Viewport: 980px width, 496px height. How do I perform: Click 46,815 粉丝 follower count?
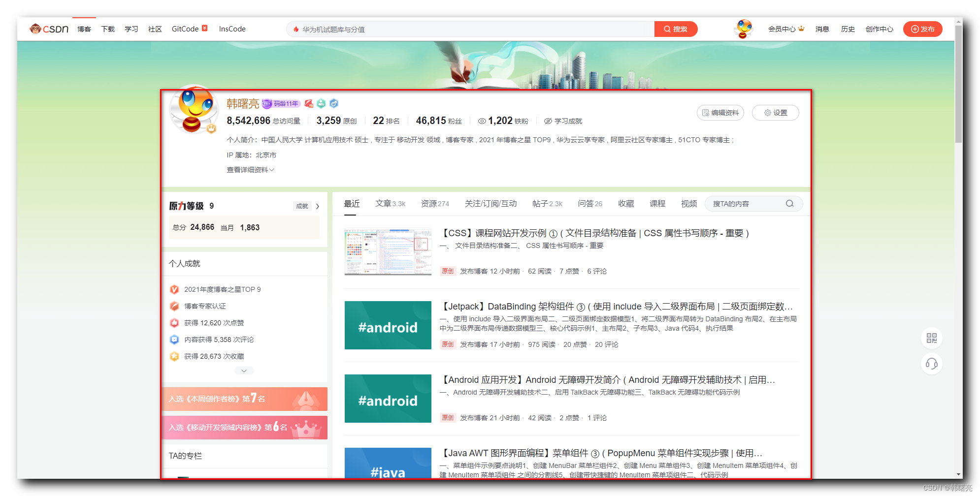[439, 121]
